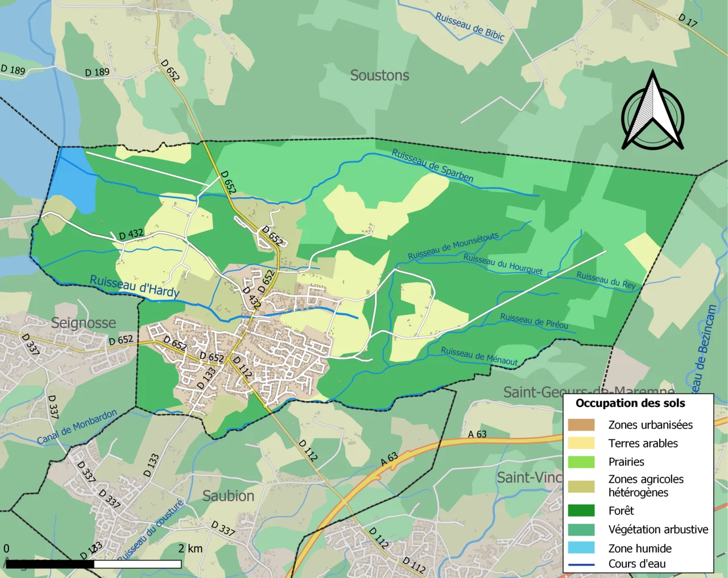Click the D 17 road label
The height and width of the screenshot is (578, 728).
(687, 21)
